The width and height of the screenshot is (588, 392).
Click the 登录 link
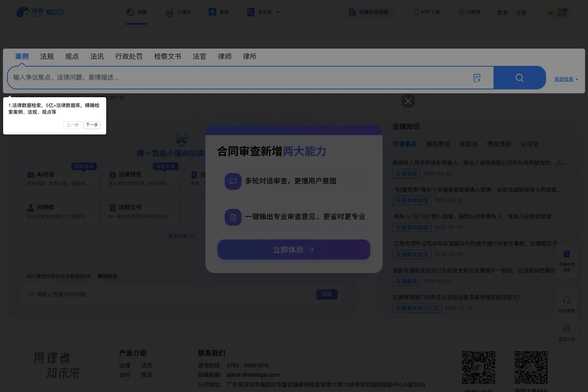(x=502, y=13)
